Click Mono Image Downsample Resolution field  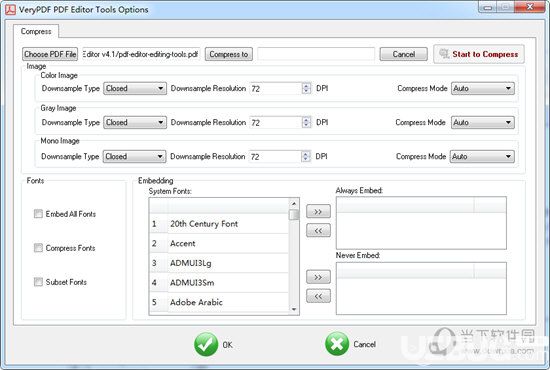point(275,156)
